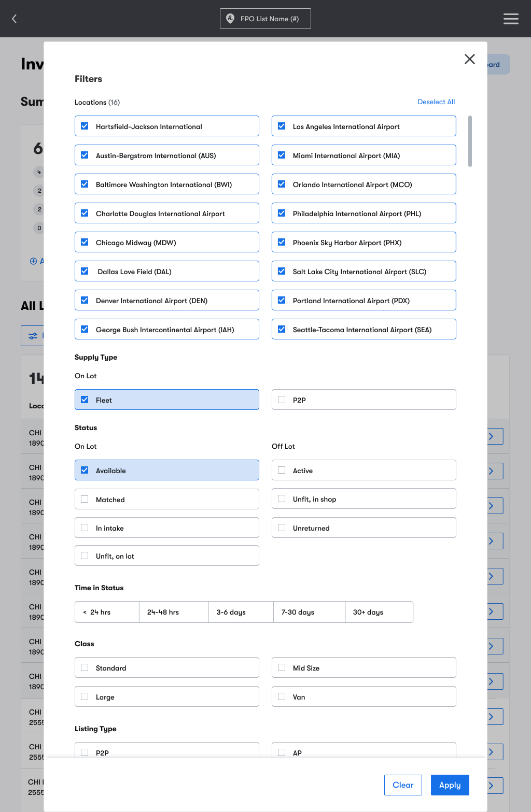The height and width of the screenshot is (812, 531).
Task: Click the Clear button
Action: [403, 785]
